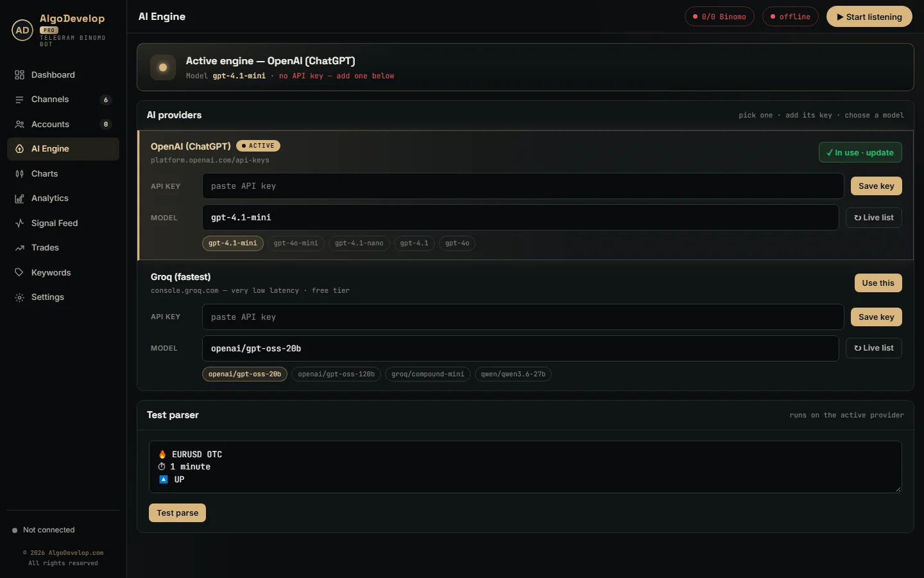Image resolution: width=924 pixels, height=578 pixels.
Task: Go to Analytics via its chart icon
Action: [x=19, y=198]
